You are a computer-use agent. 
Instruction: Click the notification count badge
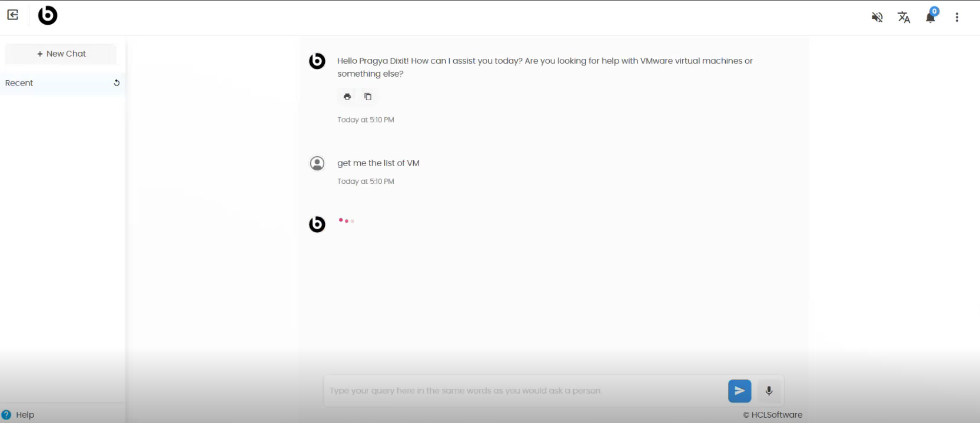point(935,11)
